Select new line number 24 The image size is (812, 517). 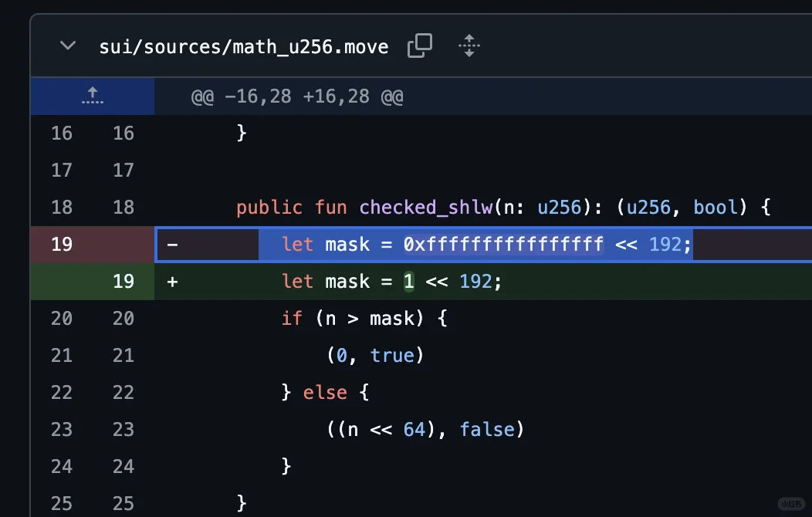coord(123,466)
